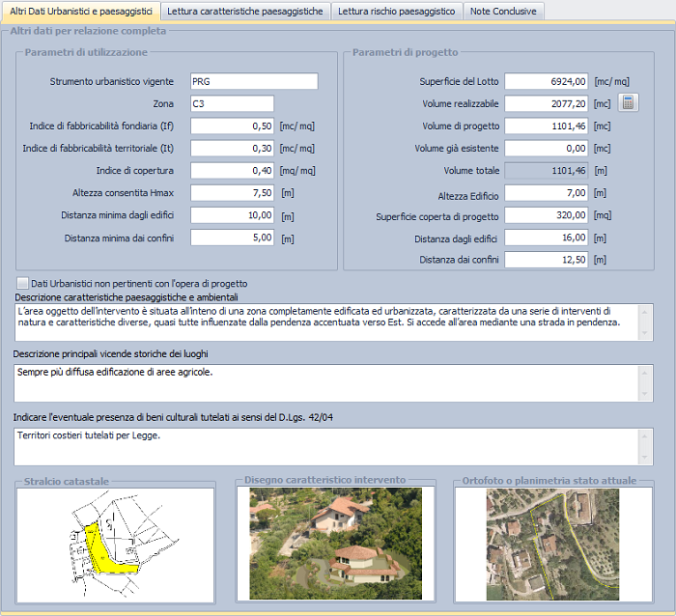Viewport: 676px width, 616px height.
Task: Click the calculator icon beside Volume realizzabile
Action: tap(628, 103)
